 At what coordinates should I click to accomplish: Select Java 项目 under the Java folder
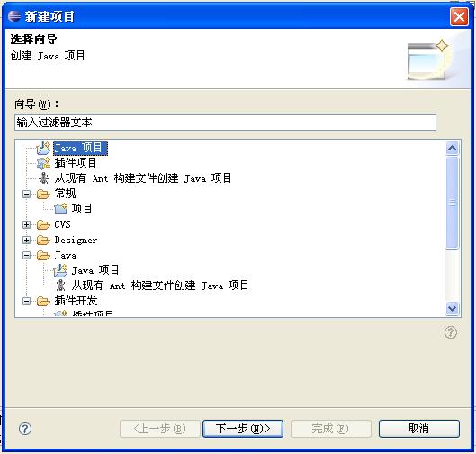[95, 270]
